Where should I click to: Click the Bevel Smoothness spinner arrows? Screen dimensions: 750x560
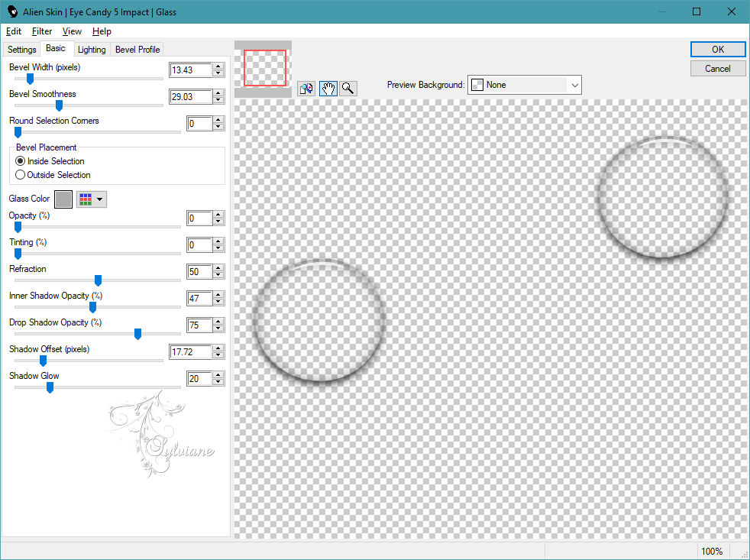point(218,97)
